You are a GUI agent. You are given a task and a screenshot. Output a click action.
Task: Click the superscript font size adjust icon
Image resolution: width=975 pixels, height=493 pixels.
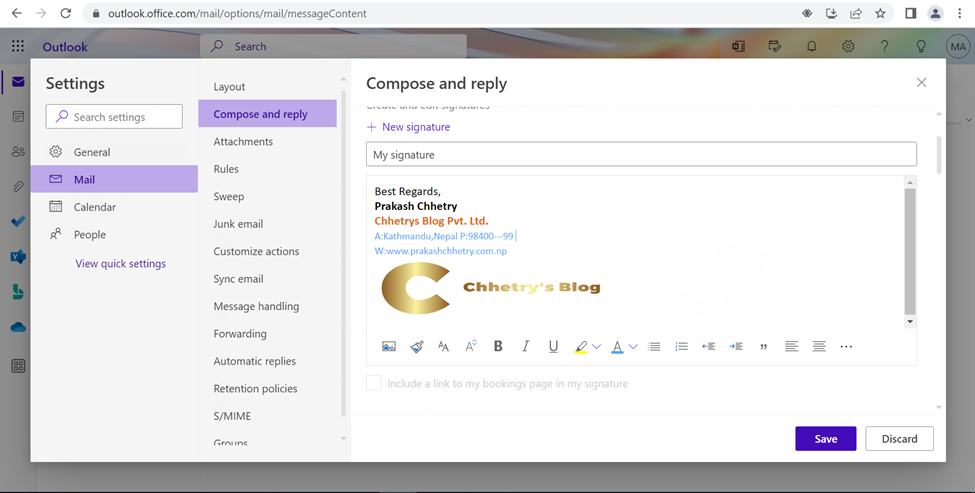471,346
